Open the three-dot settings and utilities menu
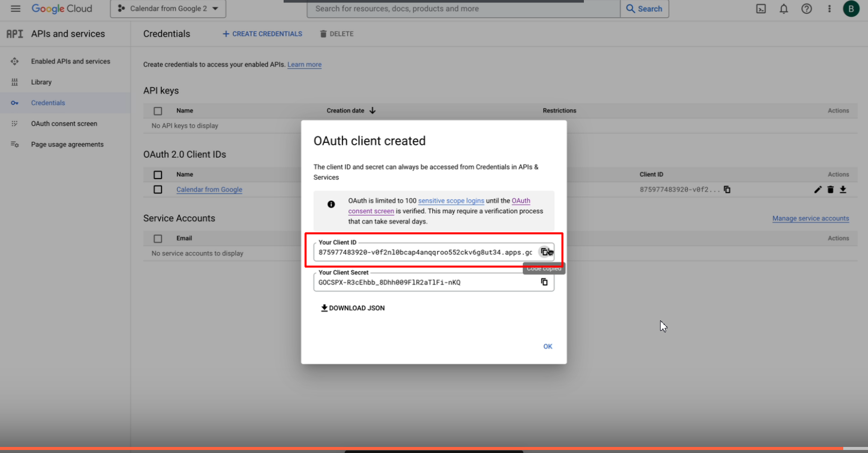This screenshot has height=453, width=868. pos(829,9)
